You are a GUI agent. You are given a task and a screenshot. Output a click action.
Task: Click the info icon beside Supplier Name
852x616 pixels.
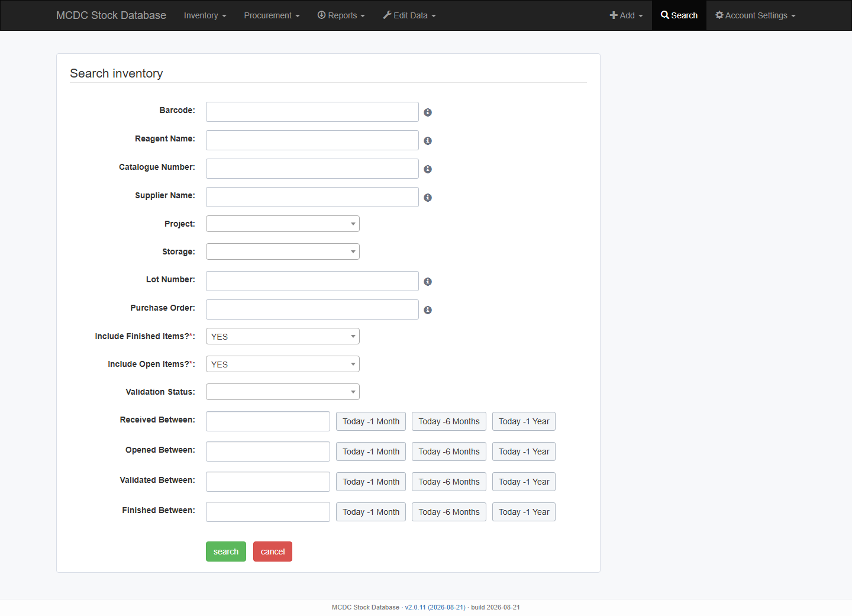coord(428,198)
